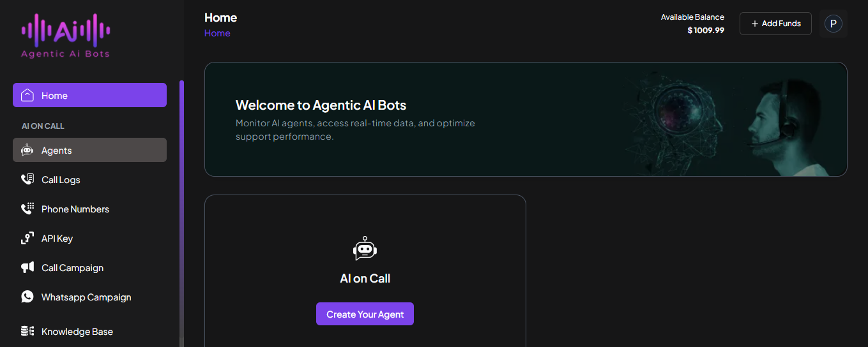Click the Call Campaign megaphone icon
Screen dimensions: 868x347
(27, 268)
